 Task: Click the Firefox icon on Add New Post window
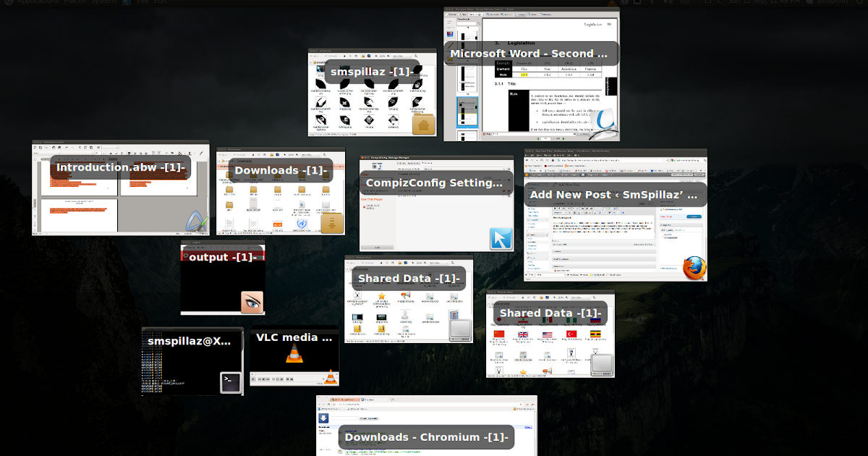coord(693,267)
